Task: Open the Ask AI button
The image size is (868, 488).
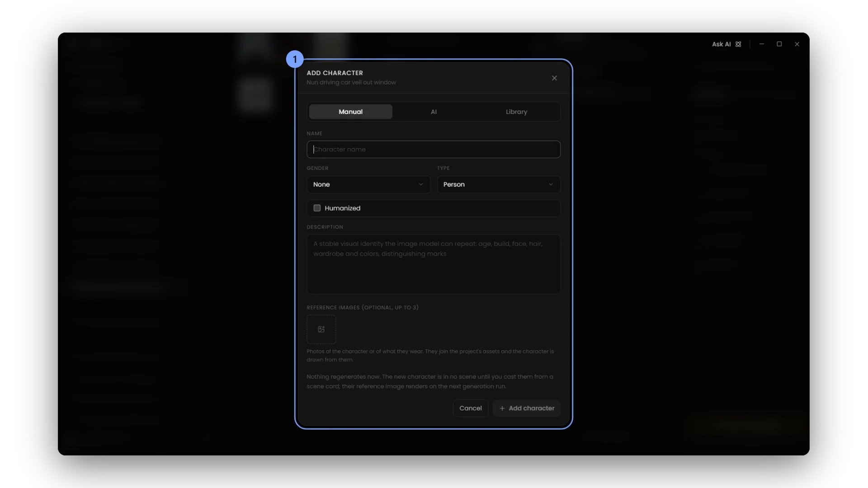Action: 726,44
